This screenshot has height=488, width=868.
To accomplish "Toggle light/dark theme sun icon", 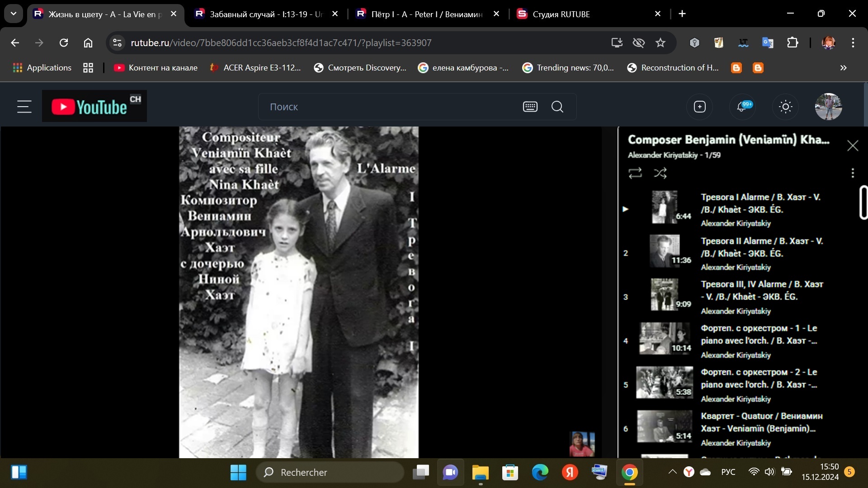I will 785,107.
